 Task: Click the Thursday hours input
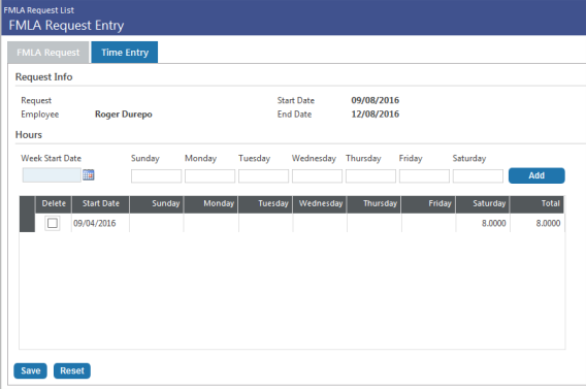click(x=371, y=176)
